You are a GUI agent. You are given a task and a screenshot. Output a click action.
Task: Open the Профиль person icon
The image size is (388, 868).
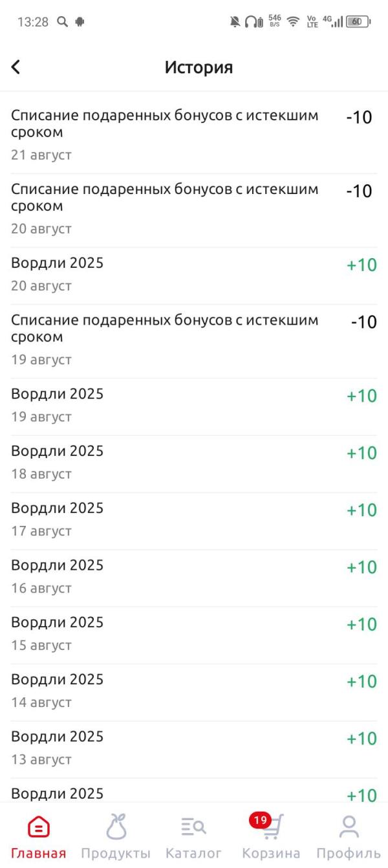coord(349,827)
